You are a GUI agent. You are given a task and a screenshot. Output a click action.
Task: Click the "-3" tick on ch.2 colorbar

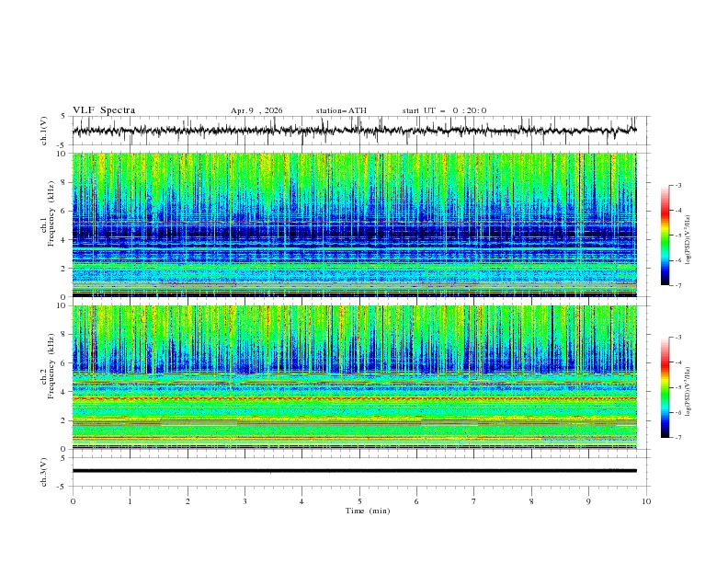[677, 338]
